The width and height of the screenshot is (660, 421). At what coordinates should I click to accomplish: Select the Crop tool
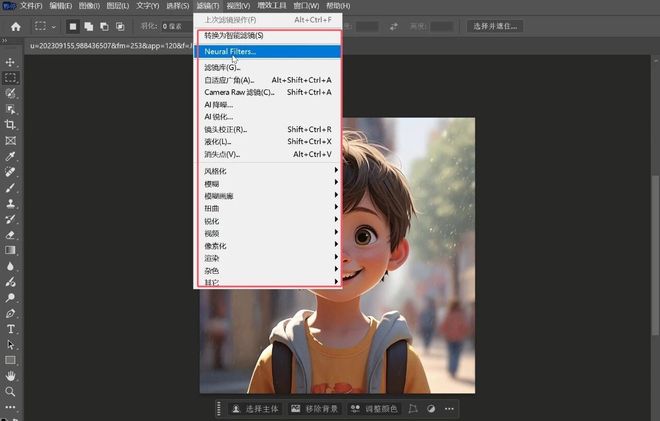tap(10, 125)
